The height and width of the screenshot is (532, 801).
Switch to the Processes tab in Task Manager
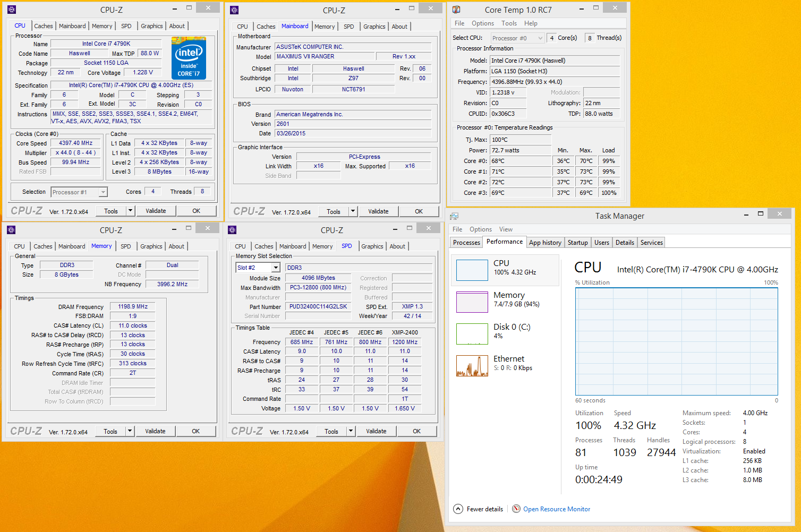coord(466,243)
